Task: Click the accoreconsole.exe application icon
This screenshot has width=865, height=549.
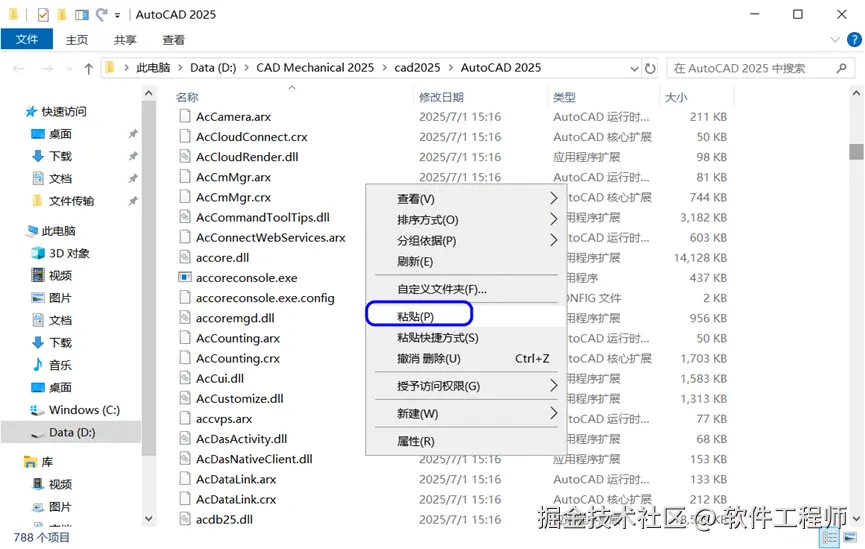Action: [185, 278]
